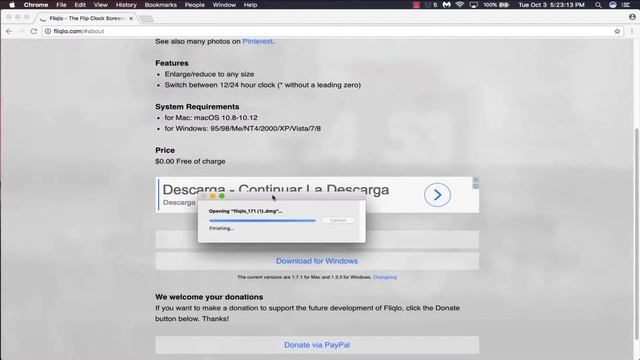This screenshot has width=640, height=360.
Task: Click the Wi-Fi status icon
Action: click(460, 5)
